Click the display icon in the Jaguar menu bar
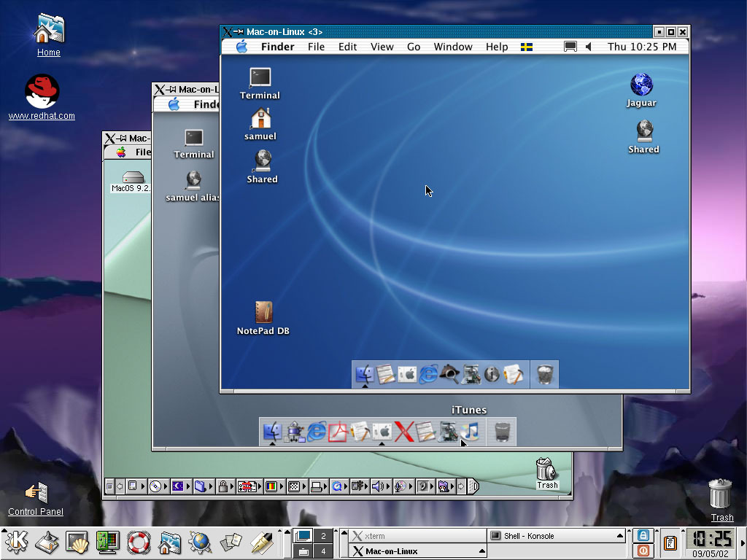The height and width of the screenshot is (560, 747). (x=570, y=47)
